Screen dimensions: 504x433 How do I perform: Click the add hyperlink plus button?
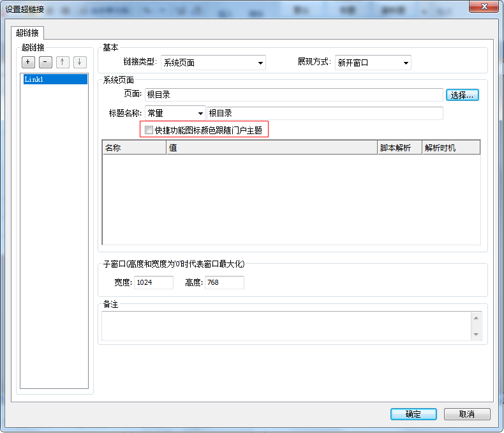(x=29, y=62)
